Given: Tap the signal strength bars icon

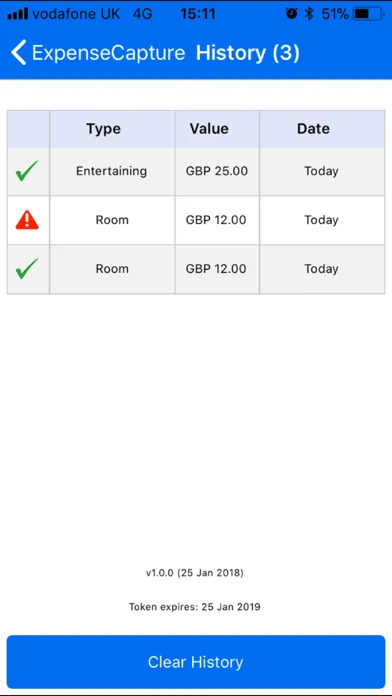Looking at the screenshot, I should [18, 14].
